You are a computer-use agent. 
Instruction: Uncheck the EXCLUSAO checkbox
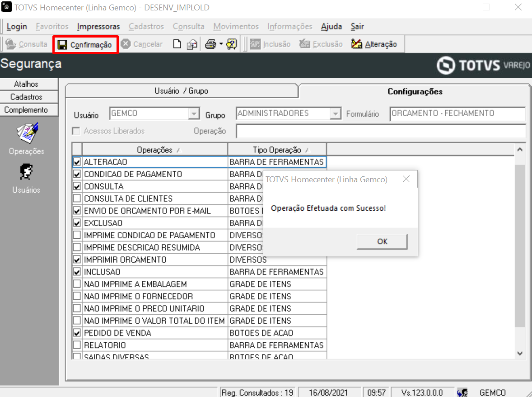77,223
